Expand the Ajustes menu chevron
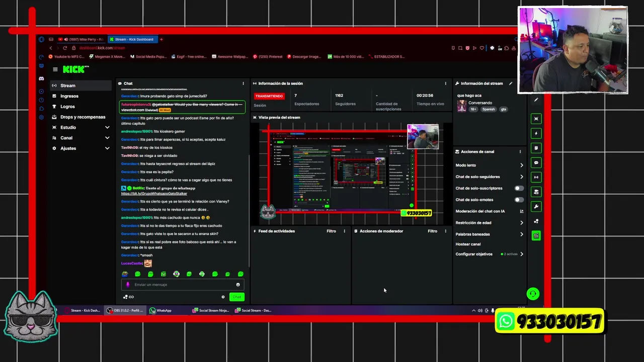 point(107,148)
